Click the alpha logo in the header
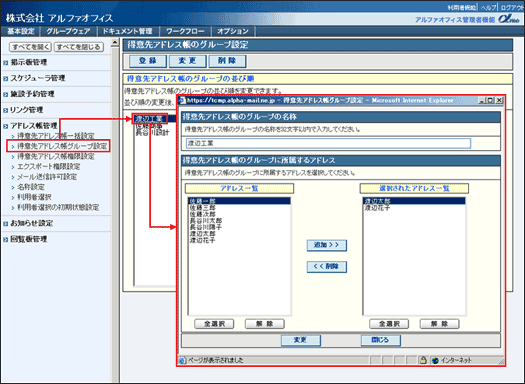Image resolution: width=525 pixels, height=384 pixels. click(x=510, y=19)
